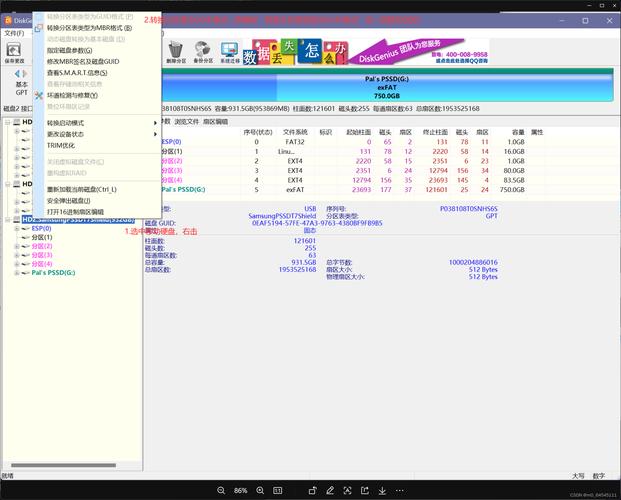This screenshot has height=500, width=621.
Task: Click the 删除分区 delete partition toolbar icon
Action: pos(176,52)
